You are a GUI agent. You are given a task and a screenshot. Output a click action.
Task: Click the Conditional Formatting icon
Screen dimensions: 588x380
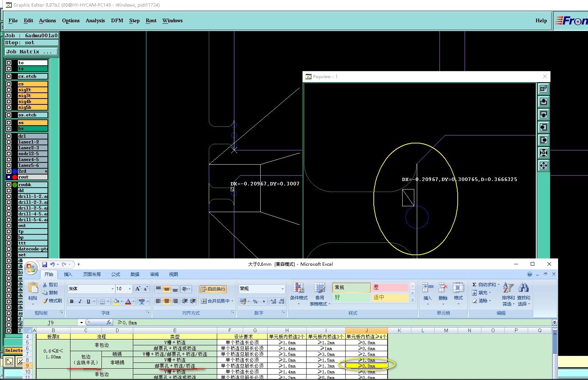(x=299, y=288)
